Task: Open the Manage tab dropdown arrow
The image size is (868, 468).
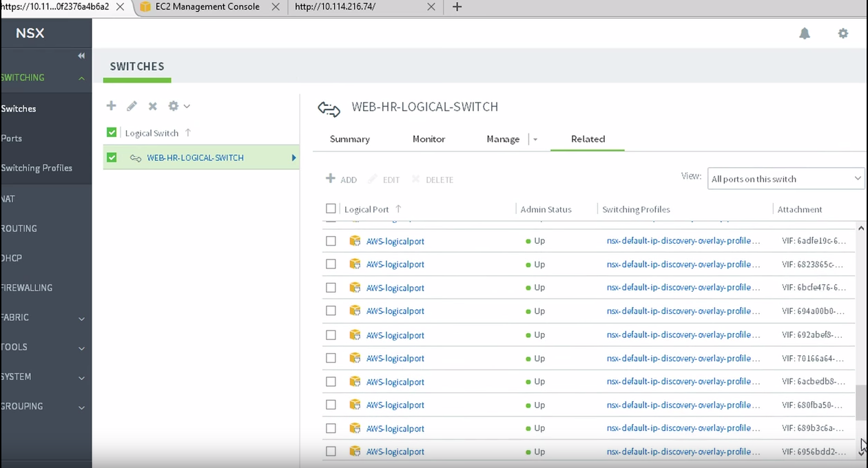Action: coord(535,140)
